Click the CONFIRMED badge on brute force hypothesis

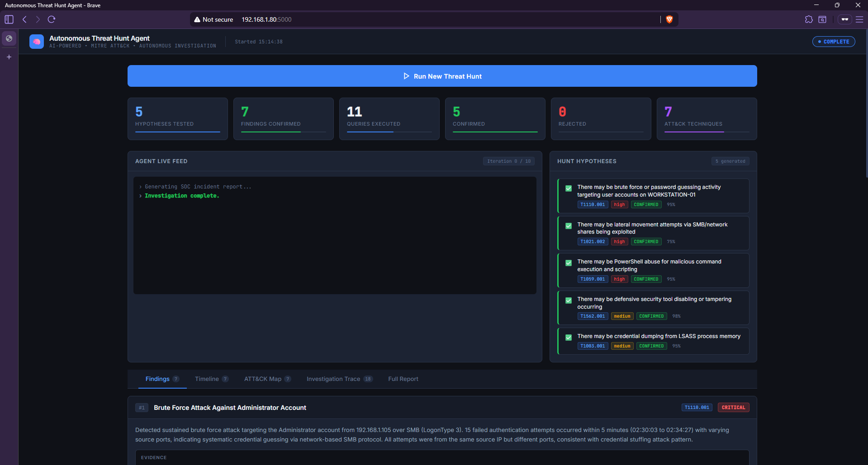[646, 205]
